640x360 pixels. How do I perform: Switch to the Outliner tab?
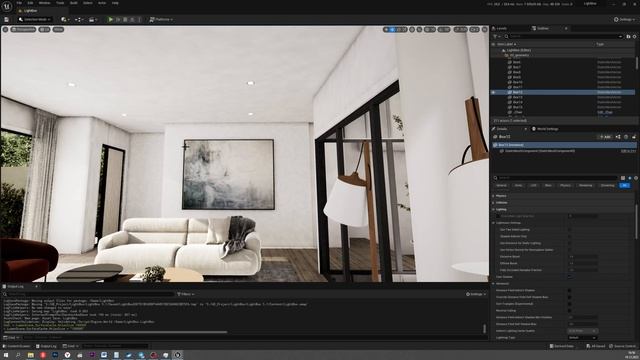pyautogui.click(x=543, y=28)
